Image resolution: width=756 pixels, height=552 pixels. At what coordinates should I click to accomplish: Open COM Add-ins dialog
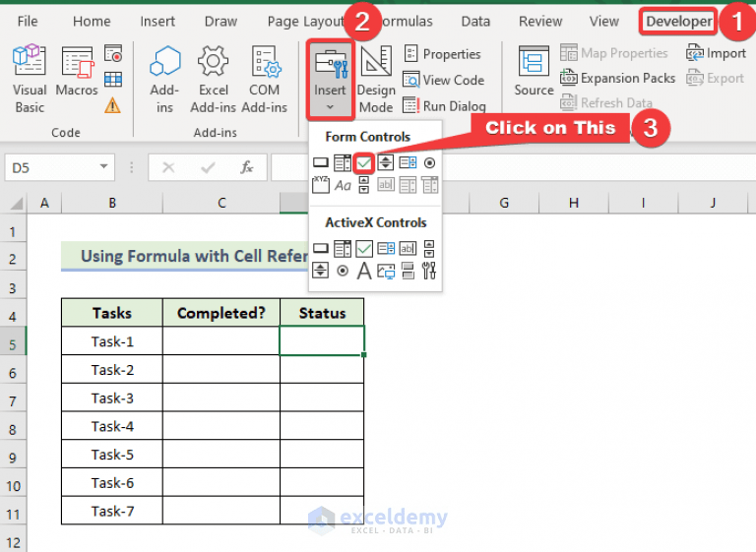264,79
